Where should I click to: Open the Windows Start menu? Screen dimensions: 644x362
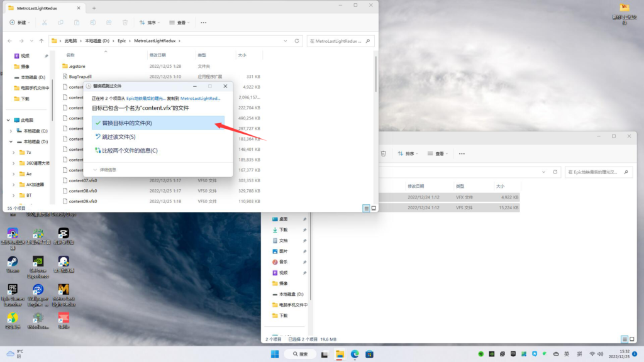[x=275, y=354]
